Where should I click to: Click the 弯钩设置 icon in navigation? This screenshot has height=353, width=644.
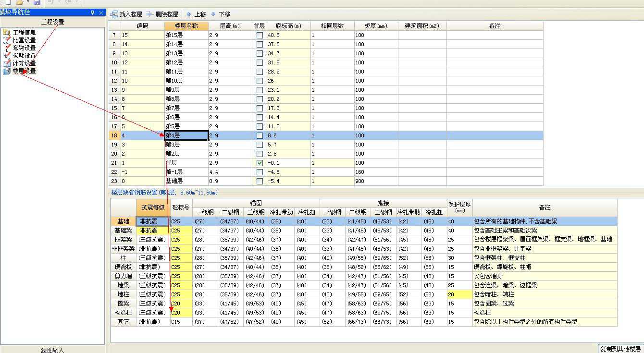7,48
